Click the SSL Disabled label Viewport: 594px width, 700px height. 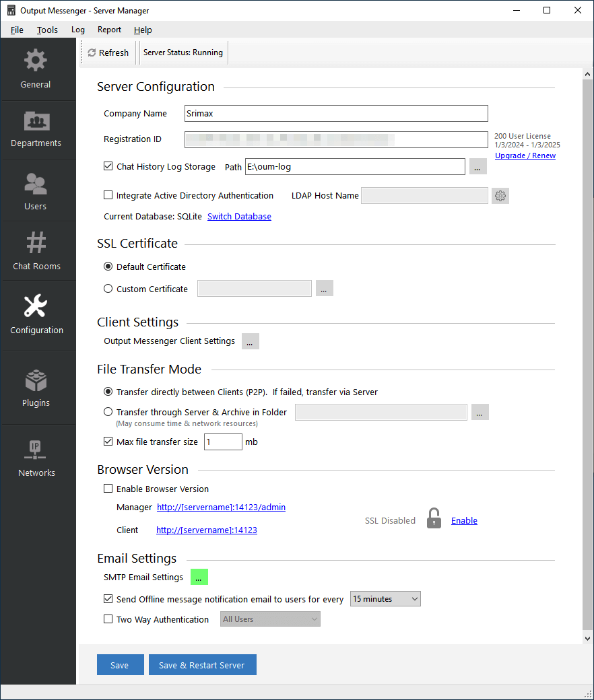pos(390,520)
